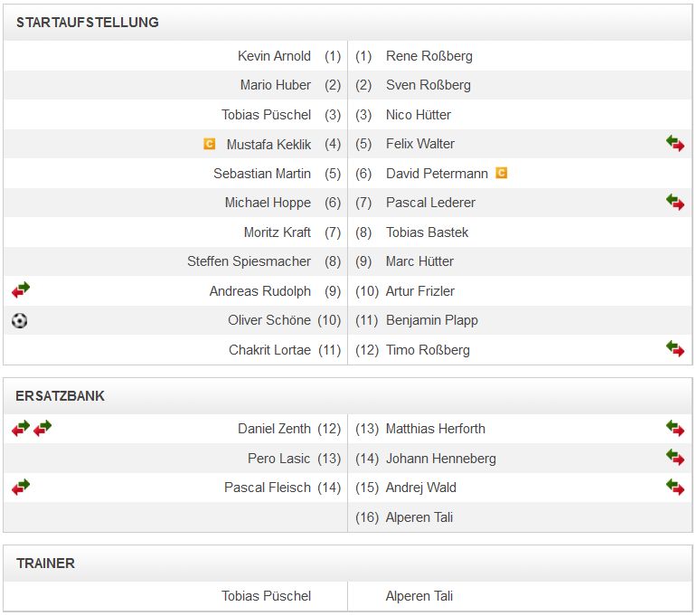Click the STARTAUFSTELLUNG section header

(x=88, y=23)
